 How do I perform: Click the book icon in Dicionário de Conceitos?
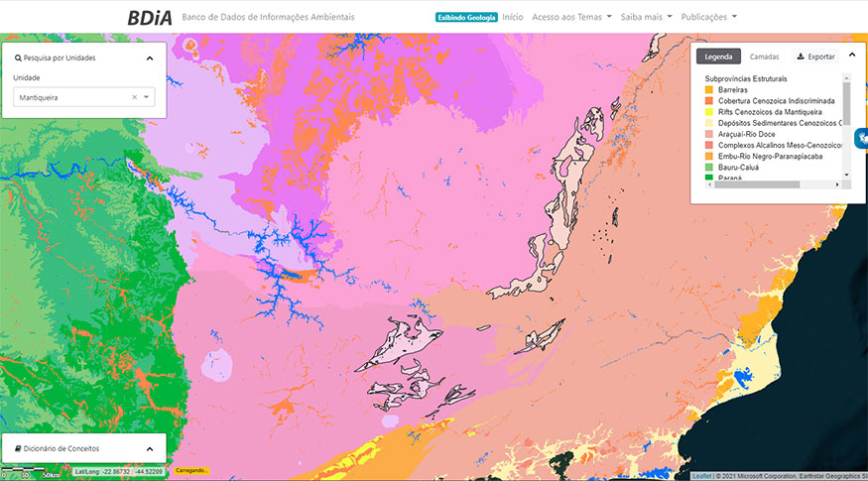(18, 449)
